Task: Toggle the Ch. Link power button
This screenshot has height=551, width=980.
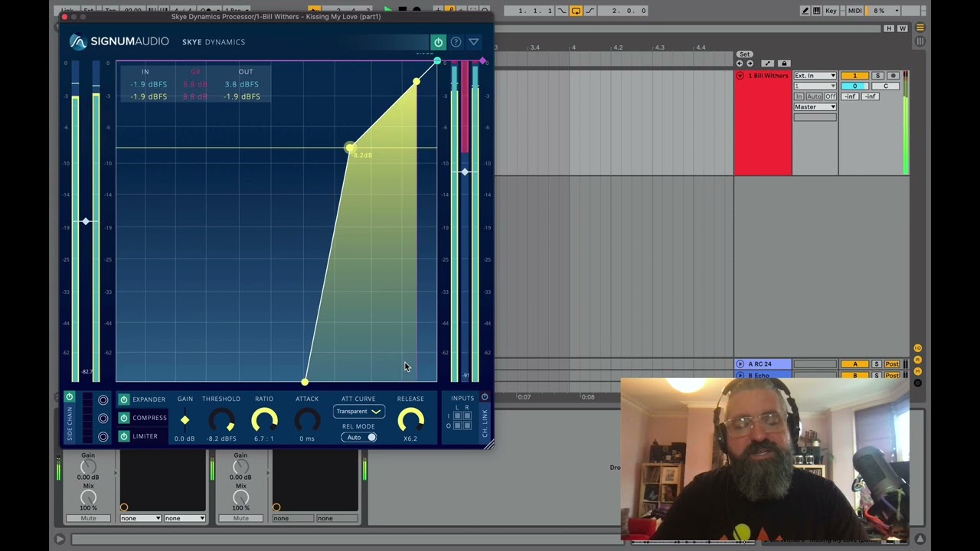Action: pyautogui.click(x=484, y=397)
